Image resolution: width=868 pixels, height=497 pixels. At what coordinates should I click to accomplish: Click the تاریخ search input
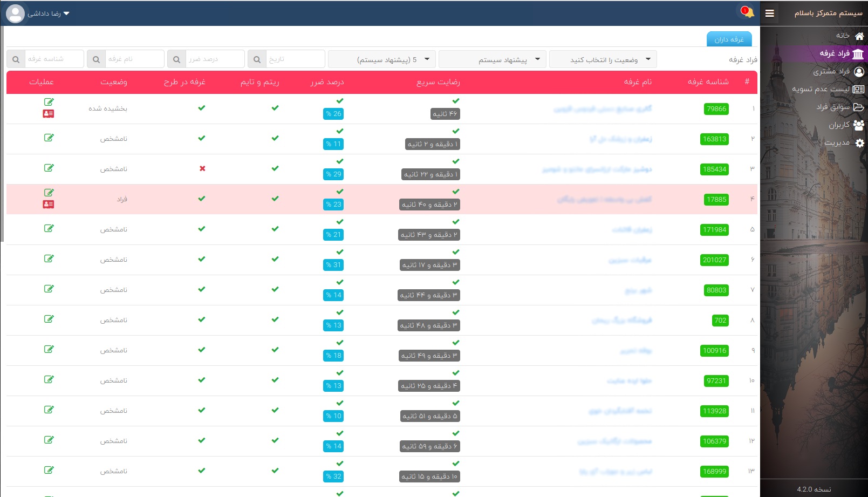coord(296,59)
